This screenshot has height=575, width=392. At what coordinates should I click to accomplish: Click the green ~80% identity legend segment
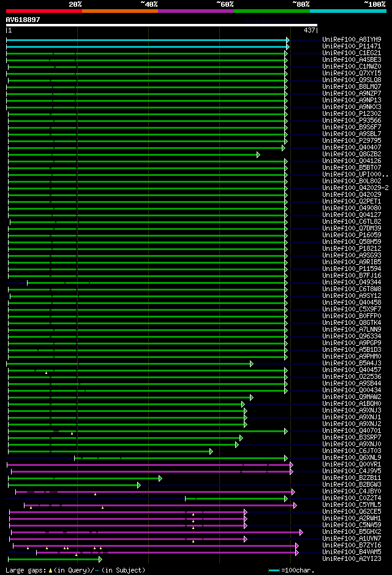272,11
